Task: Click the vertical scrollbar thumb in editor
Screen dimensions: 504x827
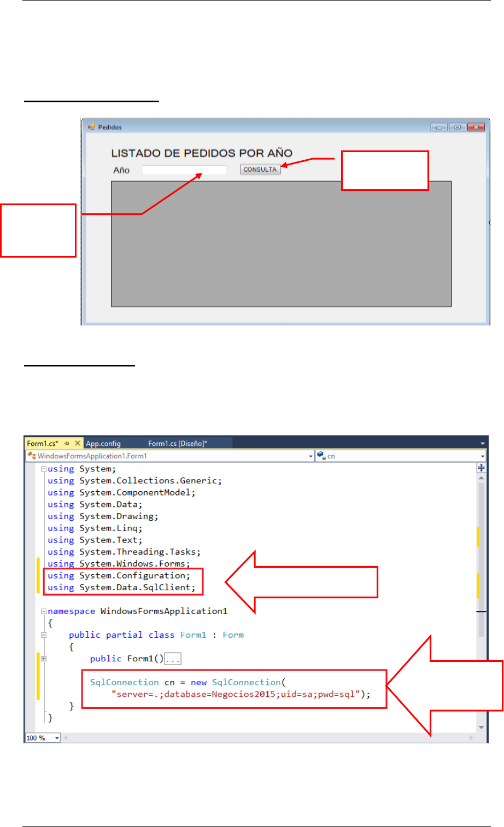Action: [482, 560]
